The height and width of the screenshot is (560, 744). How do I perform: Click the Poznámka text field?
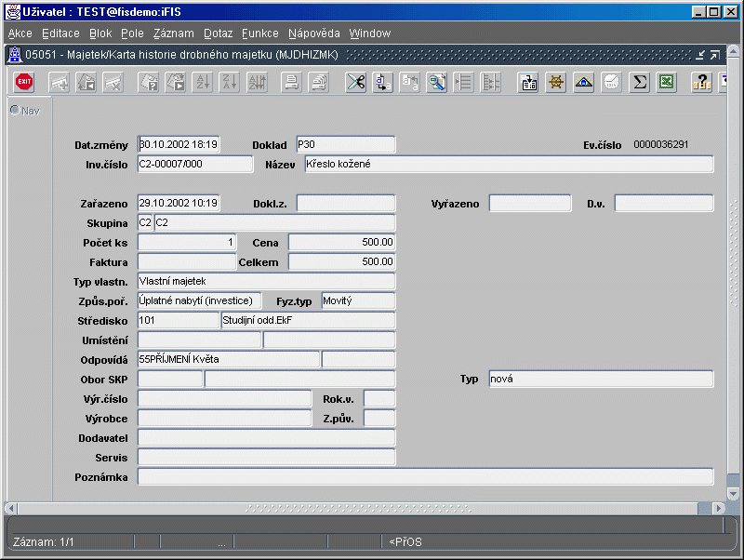point(425,476)
